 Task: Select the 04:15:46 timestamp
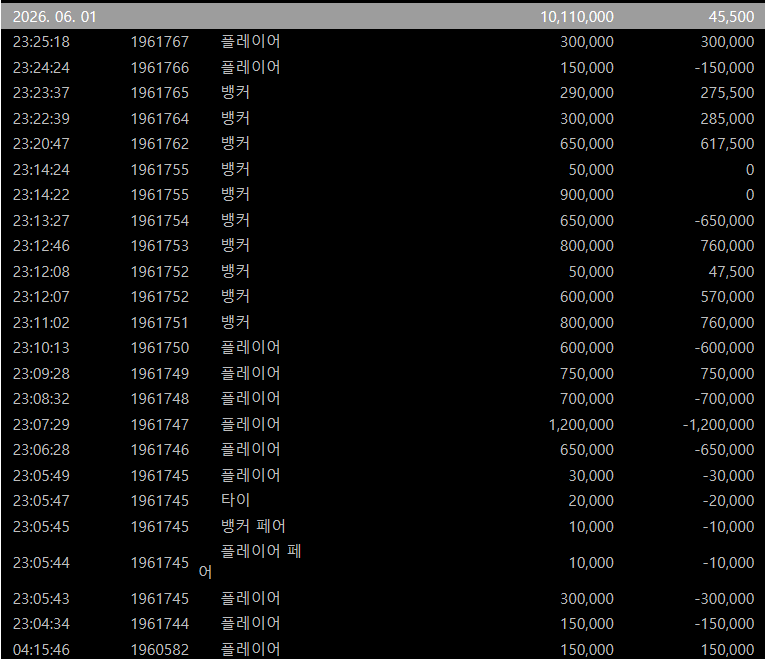[41, 650]
